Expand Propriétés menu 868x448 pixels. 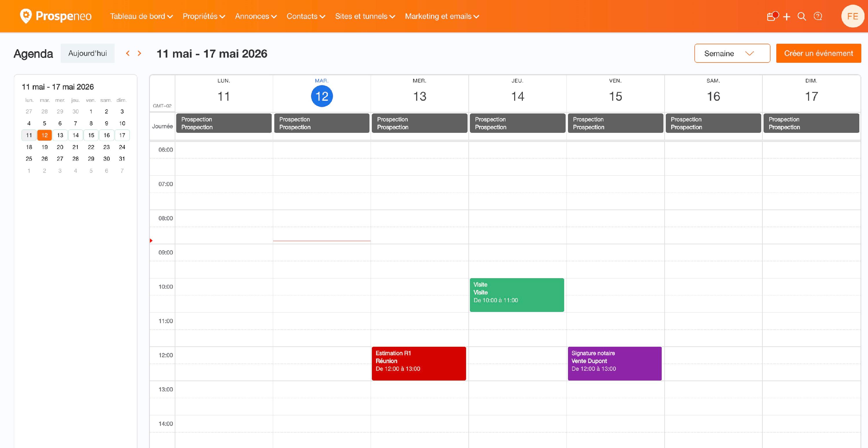[204, 16]
